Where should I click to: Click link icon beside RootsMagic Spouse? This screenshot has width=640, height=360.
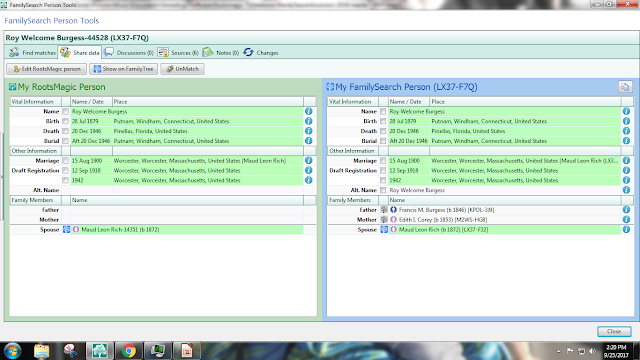[66, 229]
